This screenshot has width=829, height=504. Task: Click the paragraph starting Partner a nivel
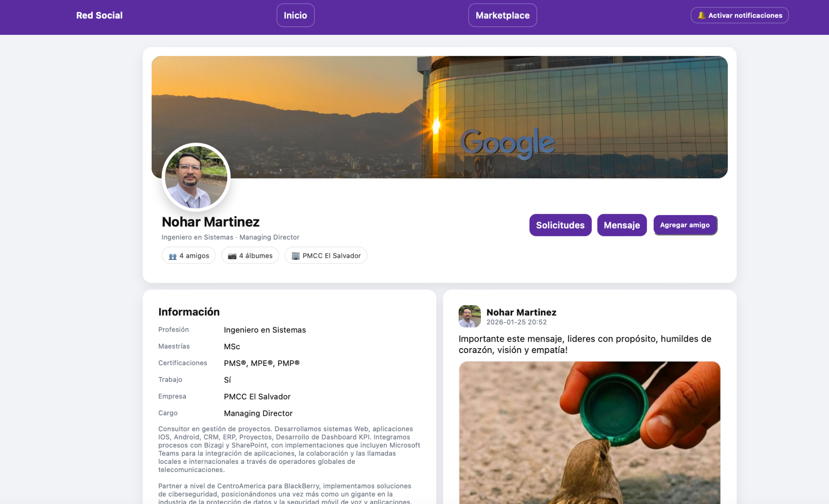pos(285,493)
